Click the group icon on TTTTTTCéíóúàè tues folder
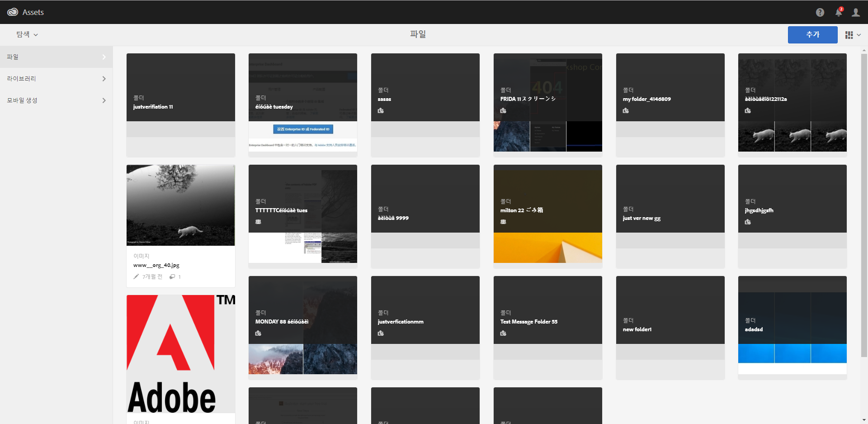Screen dimensions: 868x424 click(x=258, y=222)
